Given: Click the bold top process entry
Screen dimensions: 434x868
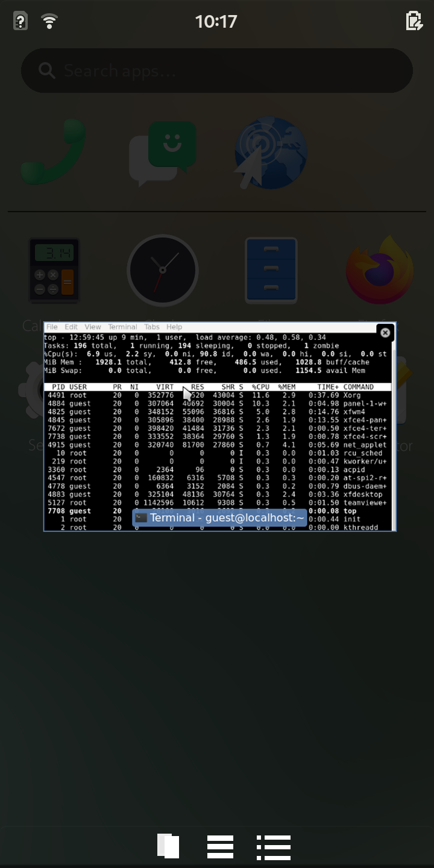Looking at the screenshot, I should (x=218, y=511).
